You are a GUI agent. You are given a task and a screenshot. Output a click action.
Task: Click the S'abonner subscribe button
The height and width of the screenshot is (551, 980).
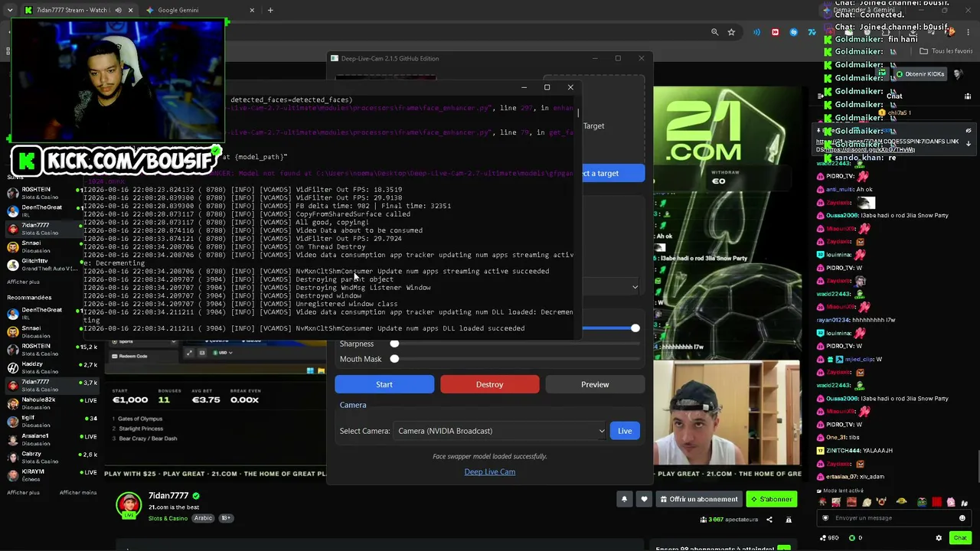click(772, 499)
